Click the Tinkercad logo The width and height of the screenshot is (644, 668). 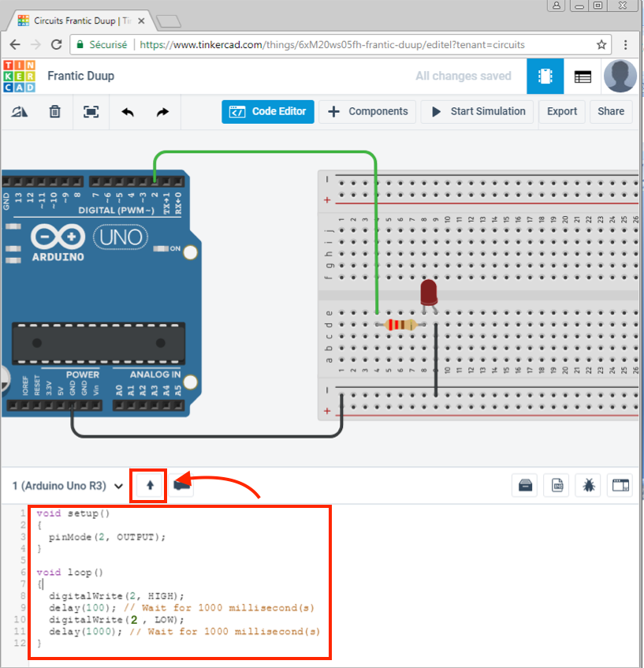coord(19,77)
